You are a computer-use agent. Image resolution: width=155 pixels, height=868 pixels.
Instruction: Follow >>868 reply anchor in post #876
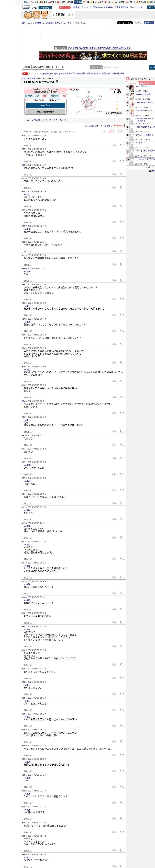(x=27, y=526)
